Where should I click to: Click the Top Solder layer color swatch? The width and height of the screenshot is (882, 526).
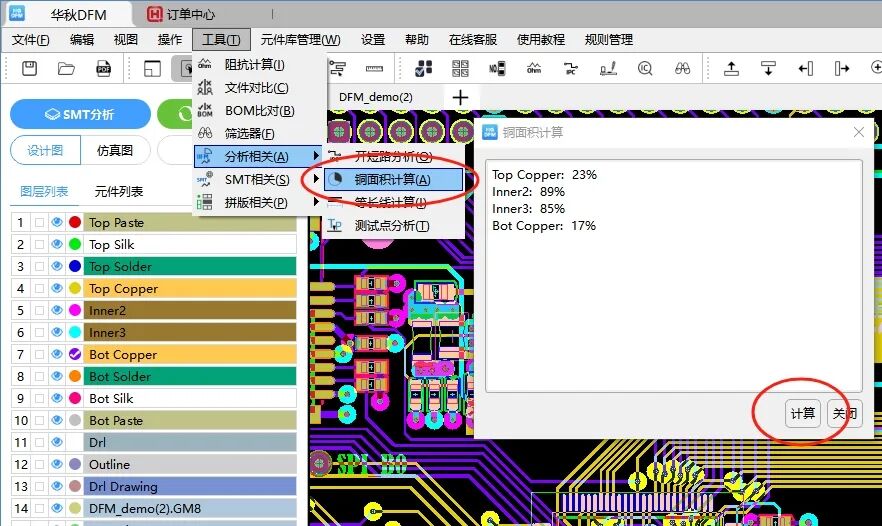(x=75, y=266)
